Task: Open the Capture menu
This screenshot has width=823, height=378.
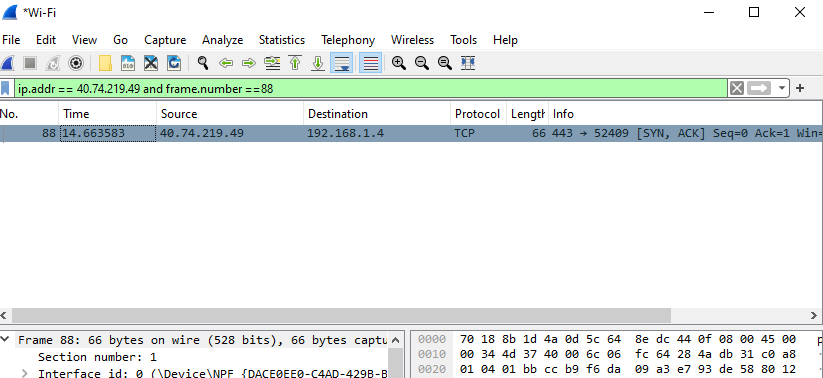Action: pyautogui.click(x=165, y=40)
